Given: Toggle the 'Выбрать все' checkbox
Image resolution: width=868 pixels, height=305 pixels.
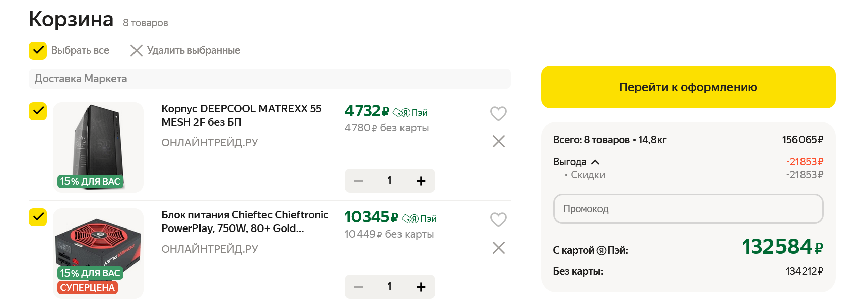Looking at the screenshot, I should pos(38,51).
